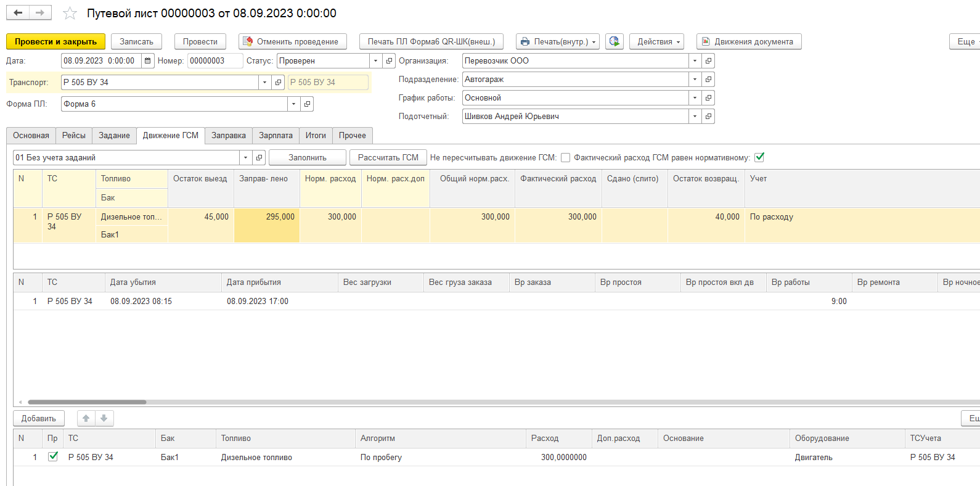Open the Транспорт field's linked record icon
Image resolution: width=980 pixels, height=486 pixels.
click(x=278, y=83)
